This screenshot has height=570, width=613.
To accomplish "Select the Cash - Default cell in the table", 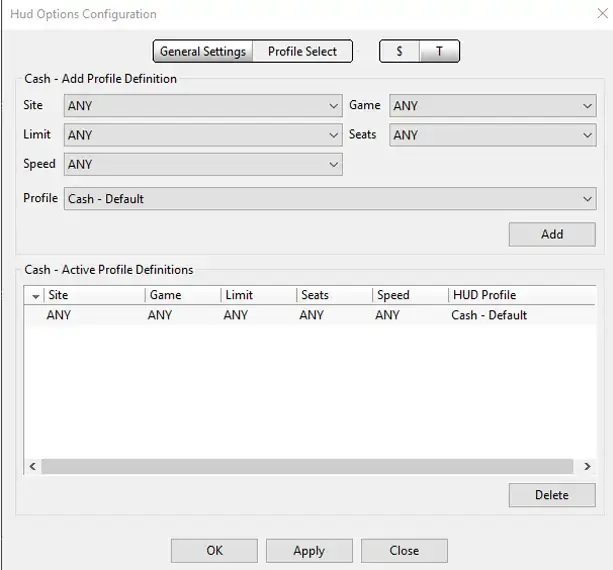I will pyautogui.click(x=489, y=315).
